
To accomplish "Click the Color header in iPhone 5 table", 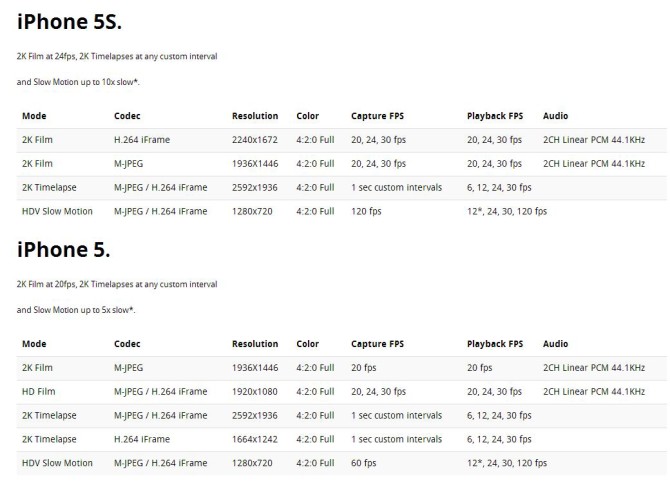I will pos(308,344).
